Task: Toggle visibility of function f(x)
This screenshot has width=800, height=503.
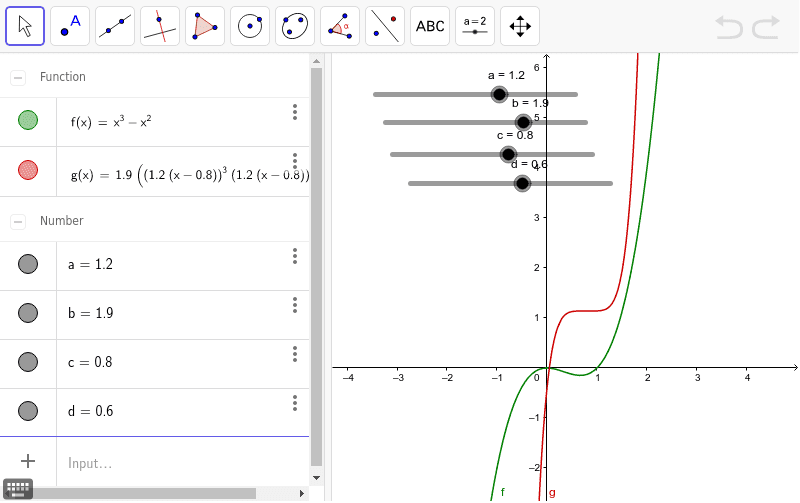Action: click(x=28, y=121)
